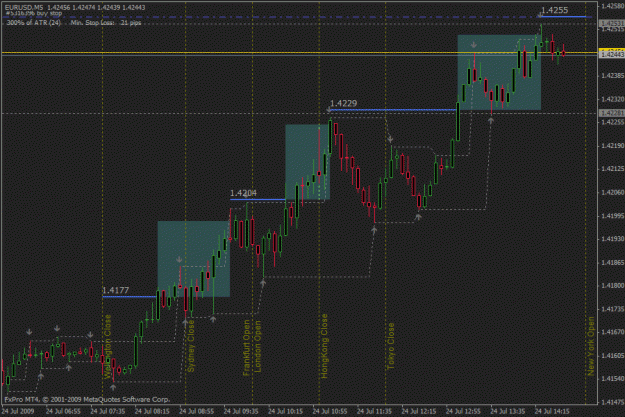This screenshot has height=417, width=625.
Task: Click the 1.41800 price axis value
Action: pos(613,285)
